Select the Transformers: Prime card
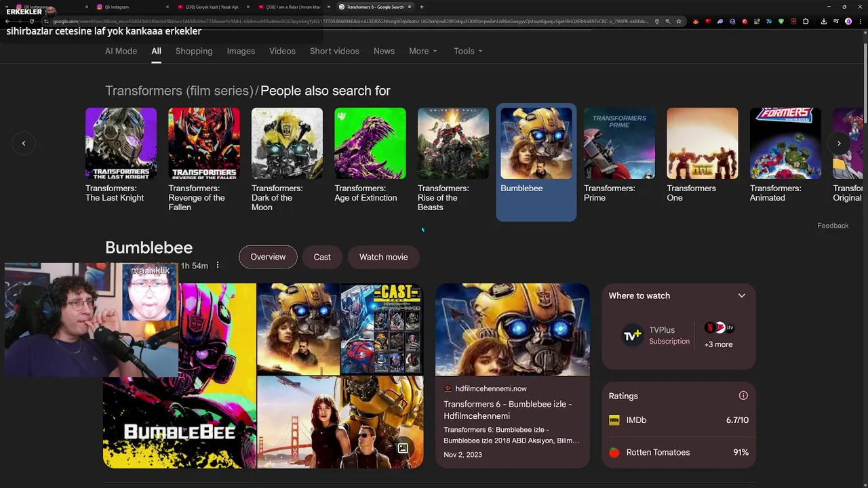Viewport: 868px width, 488px height. pos(619,156)
